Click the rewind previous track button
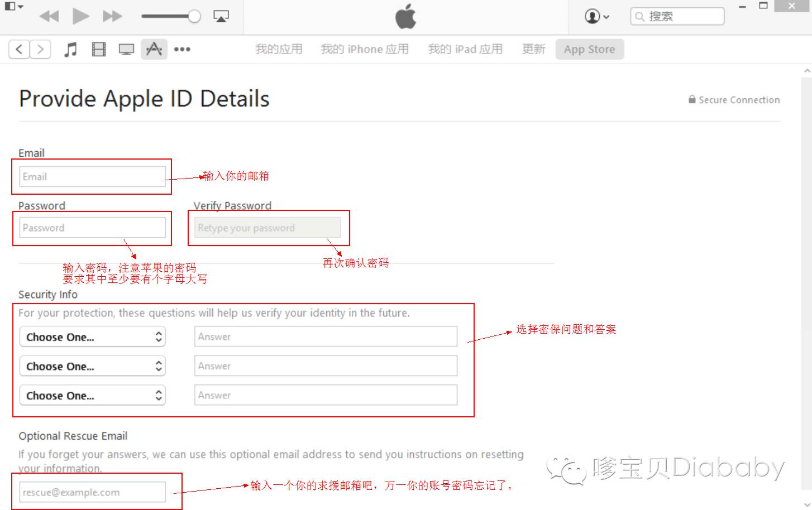 49,16
